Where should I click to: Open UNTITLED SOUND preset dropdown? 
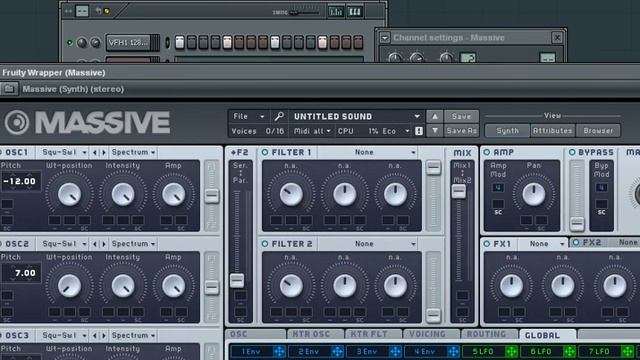click(x=356, y=117)
